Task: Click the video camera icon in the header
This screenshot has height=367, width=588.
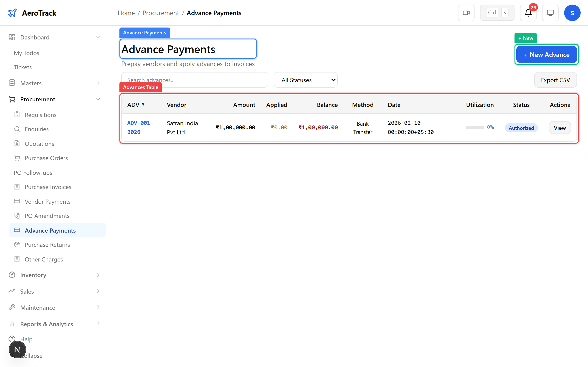Action: (x=466, y=12)
